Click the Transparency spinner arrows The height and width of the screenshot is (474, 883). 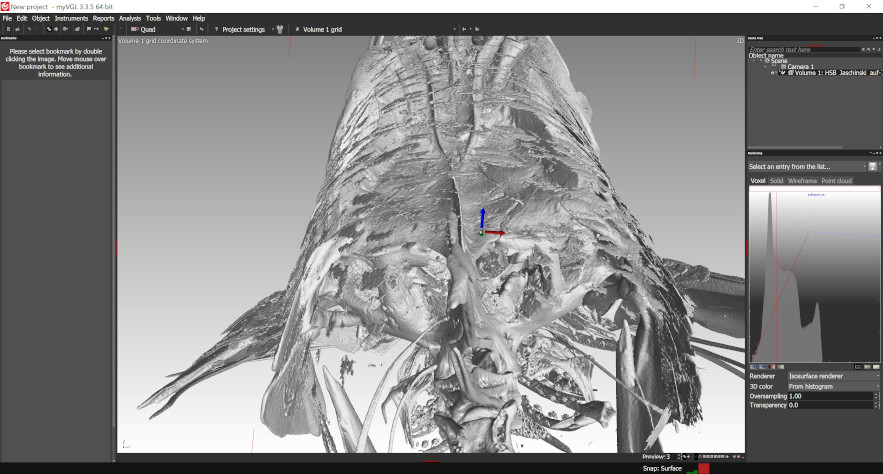point(876,405)
